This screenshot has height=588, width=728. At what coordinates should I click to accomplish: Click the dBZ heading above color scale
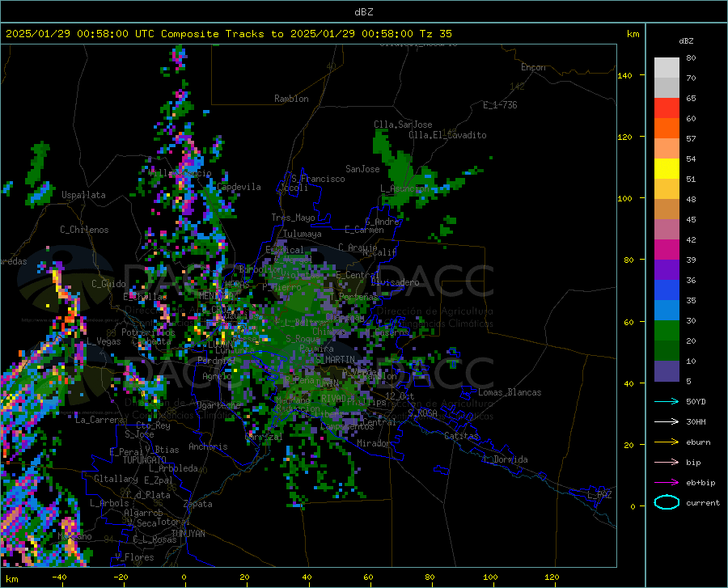[x=686, y=40]
